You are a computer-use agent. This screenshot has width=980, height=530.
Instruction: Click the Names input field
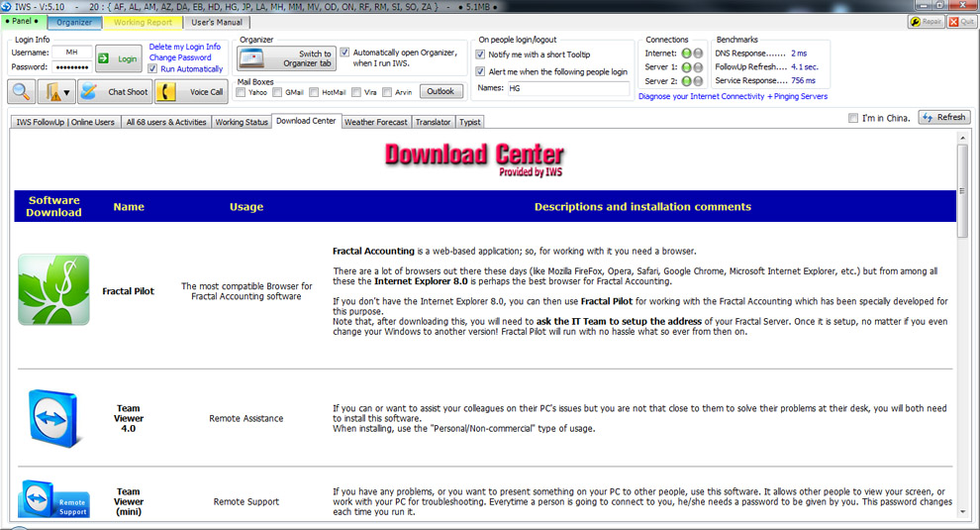tap(568, 88)
